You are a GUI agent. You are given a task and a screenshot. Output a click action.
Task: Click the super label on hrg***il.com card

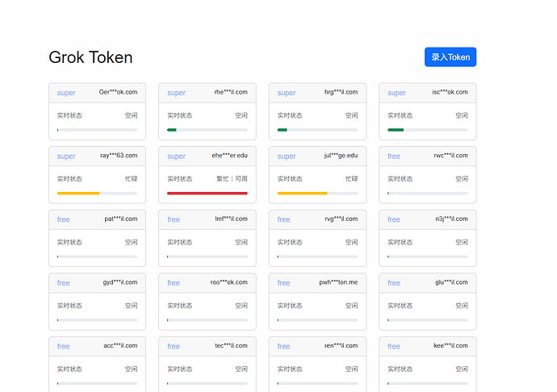(x=287, y=93)
